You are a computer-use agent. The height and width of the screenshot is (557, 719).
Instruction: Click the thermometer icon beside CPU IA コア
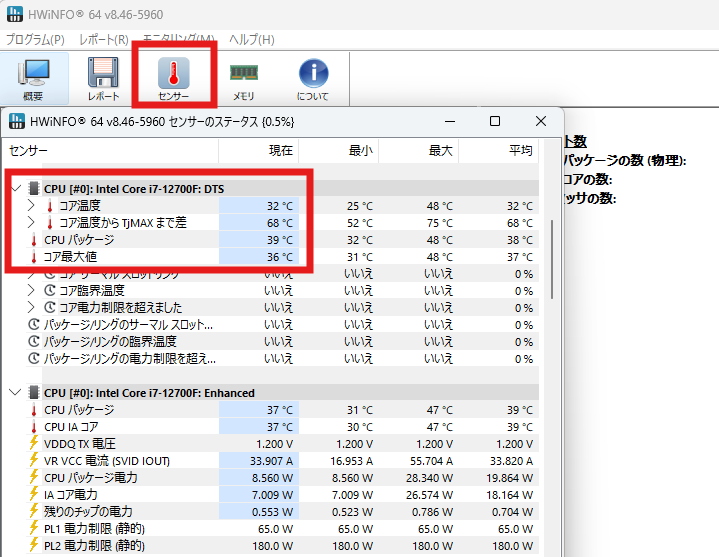33,427
